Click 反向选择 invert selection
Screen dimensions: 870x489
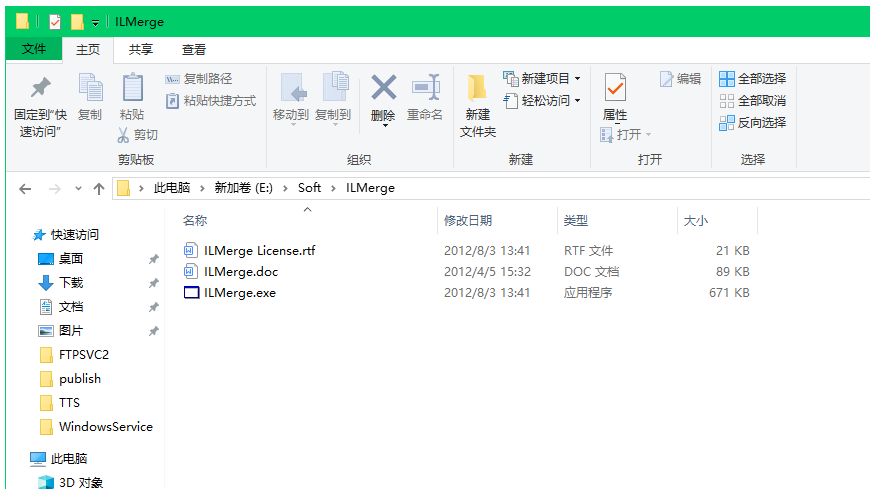click(753, 123)
